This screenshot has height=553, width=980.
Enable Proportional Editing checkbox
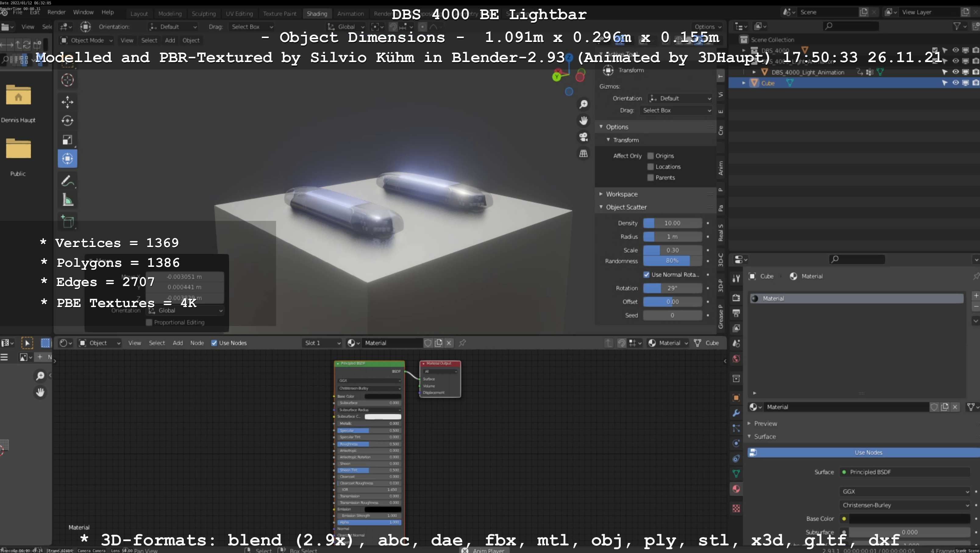click(x=149, y=323)
